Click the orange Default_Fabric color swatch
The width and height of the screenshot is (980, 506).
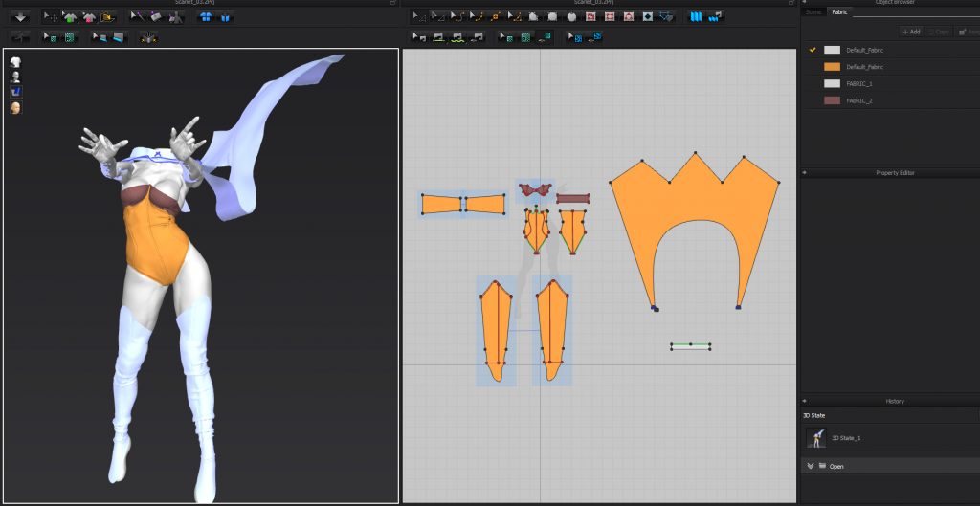[x=832, y=66]
